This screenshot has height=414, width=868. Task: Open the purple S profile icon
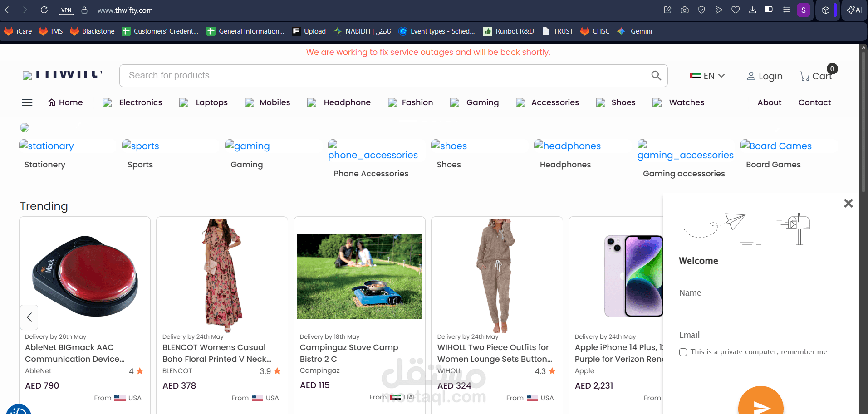(x=804, y=10)
